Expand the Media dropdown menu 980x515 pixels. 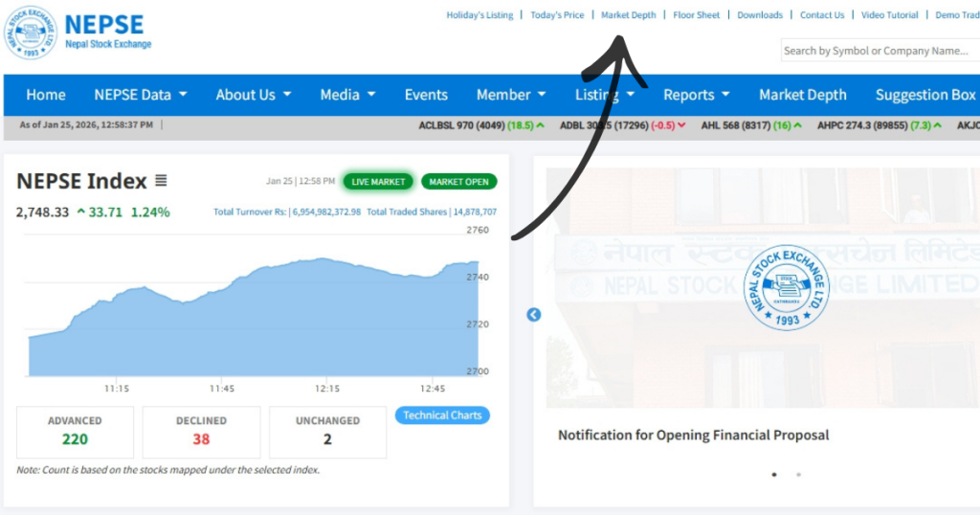click(347, 95)
